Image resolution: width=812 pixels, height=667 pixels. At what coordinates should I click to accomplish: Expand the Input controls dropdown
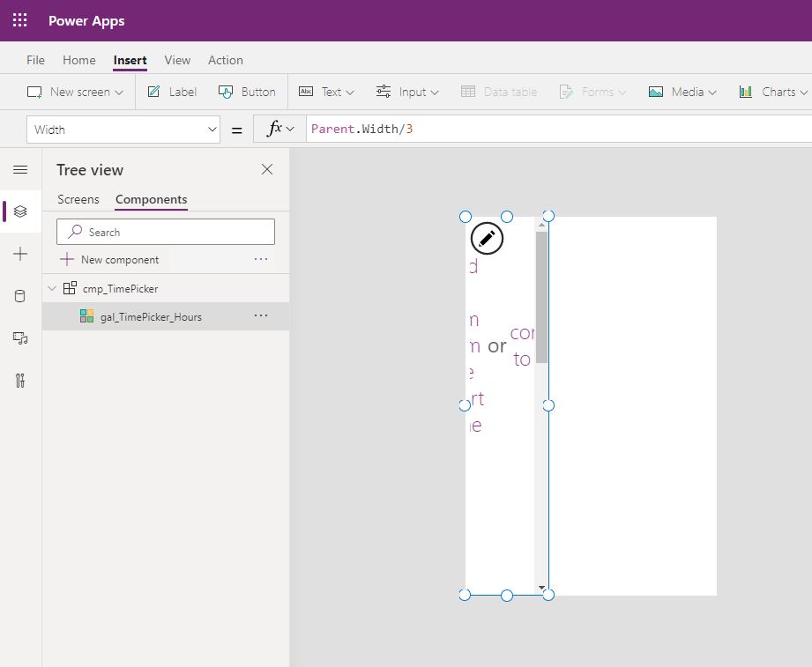tap(407, 93)
